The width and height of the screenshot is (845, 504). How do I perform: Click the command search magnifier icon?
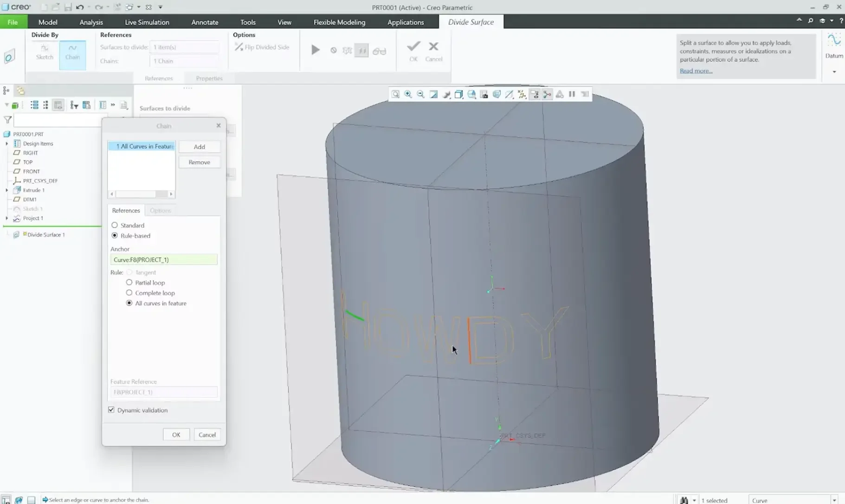click(811, 20)
